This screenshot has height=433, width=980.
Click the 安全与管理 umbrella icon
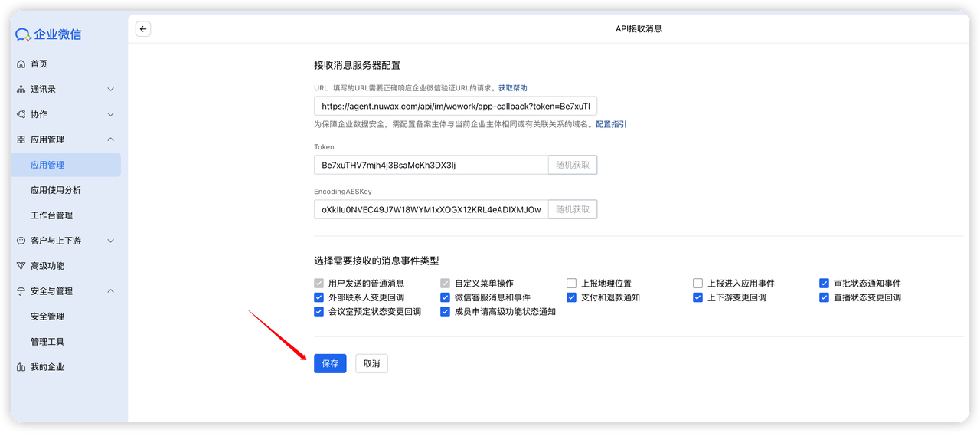point(21,292)
